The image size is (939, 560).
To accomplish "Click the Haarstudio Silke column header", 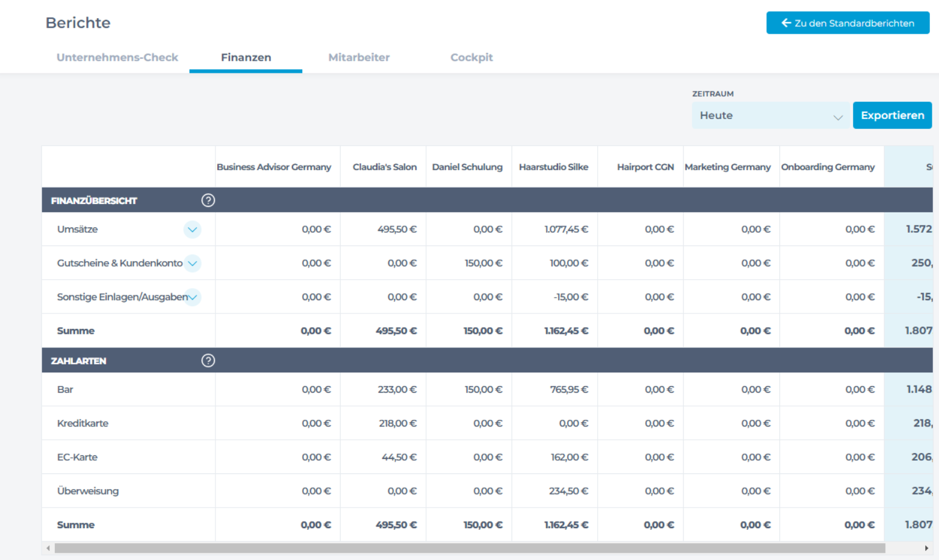I will (554, 167).
